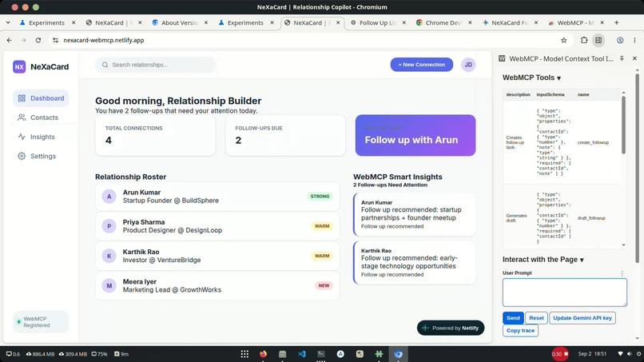Open the browser extensions puzzle icon
The image size is (644, 362).
pyautogui.click(x=584, y=40)
